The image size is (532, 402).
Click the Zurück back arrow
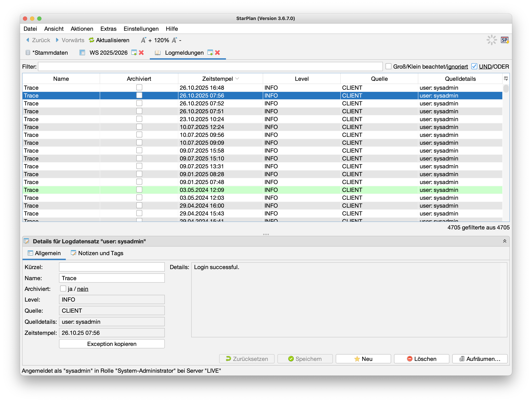click(28, 40)
